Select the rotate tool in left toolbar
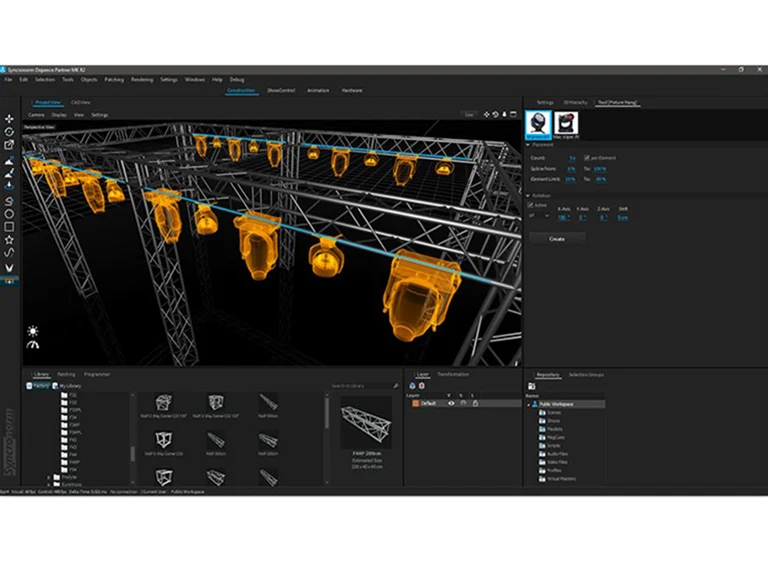The width and height of the screenshot is (768, 576). coord(9,132)
